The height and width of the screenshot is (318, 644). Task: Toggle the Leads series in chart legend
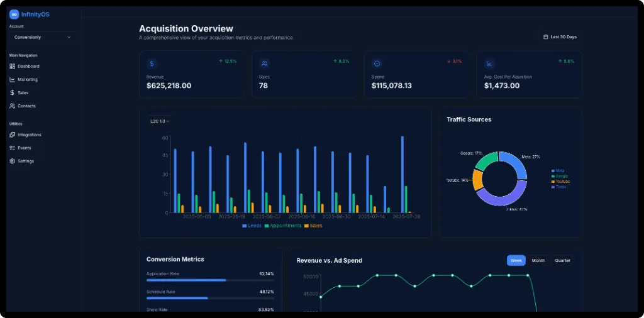[x=252, y=226]
